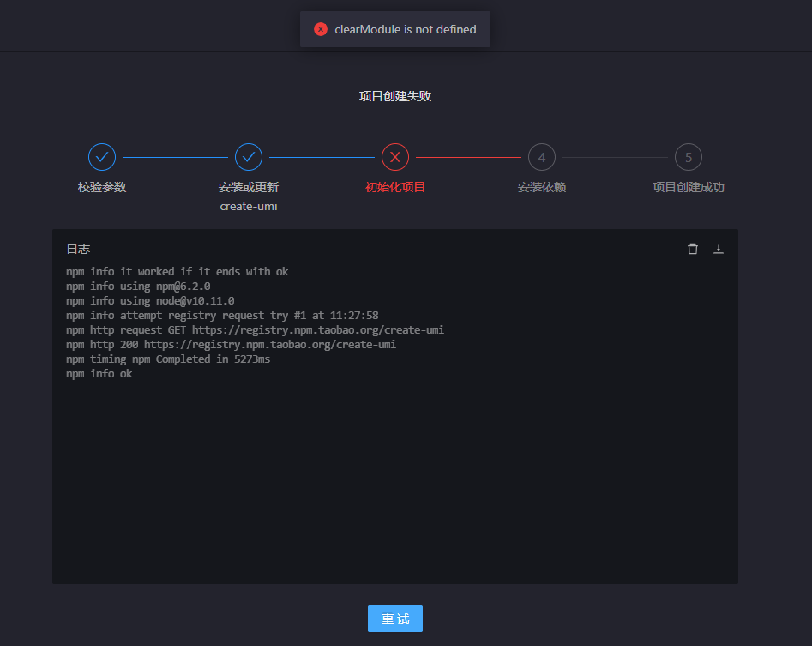Download the log via the download icon
This screenshot has width=812, height=646.
click(719, 248)
